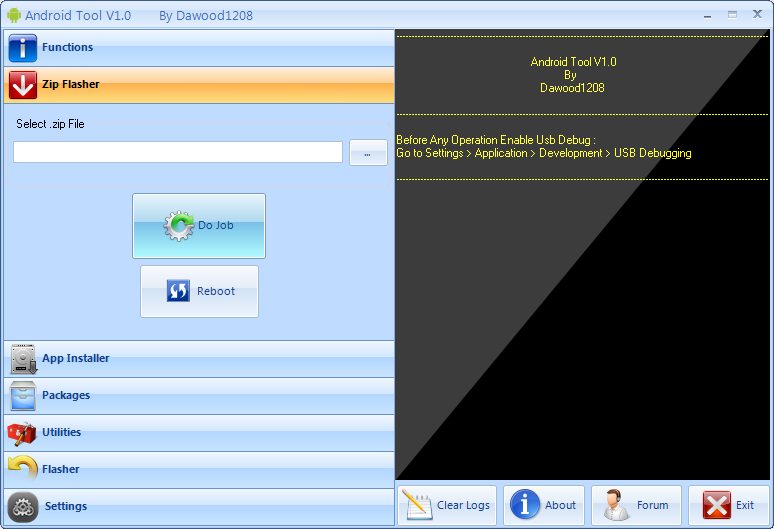Click the Packages box icon

pos(23,396)
